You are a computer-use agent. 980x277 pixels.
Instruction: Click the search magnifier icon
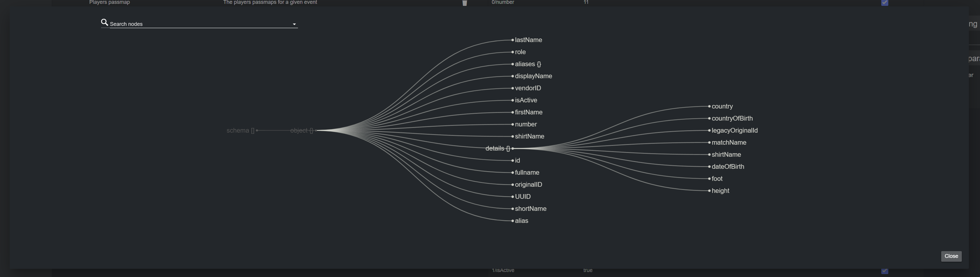pyautogui.click(x=104, y=22)
